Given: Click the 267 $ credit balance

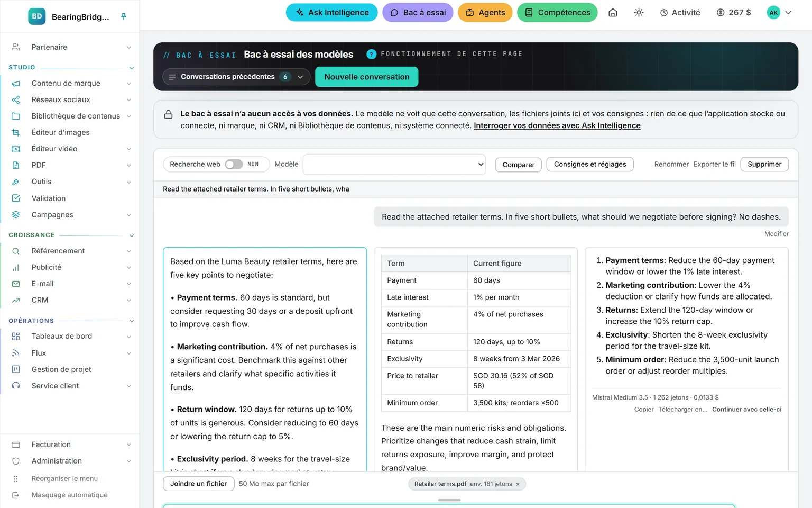Looking at the screenshot, I should click(x=734, y=13).
